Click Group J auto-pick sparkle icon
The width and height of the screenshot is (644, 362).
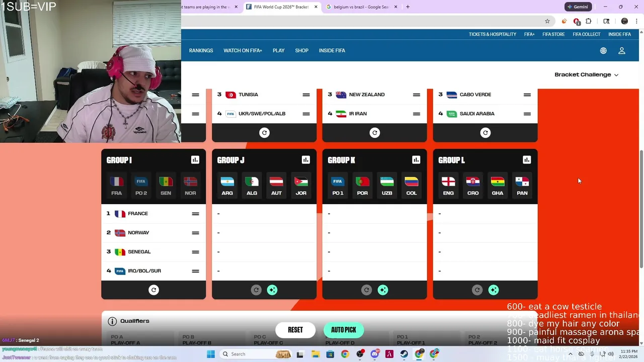tap(272, 290)
